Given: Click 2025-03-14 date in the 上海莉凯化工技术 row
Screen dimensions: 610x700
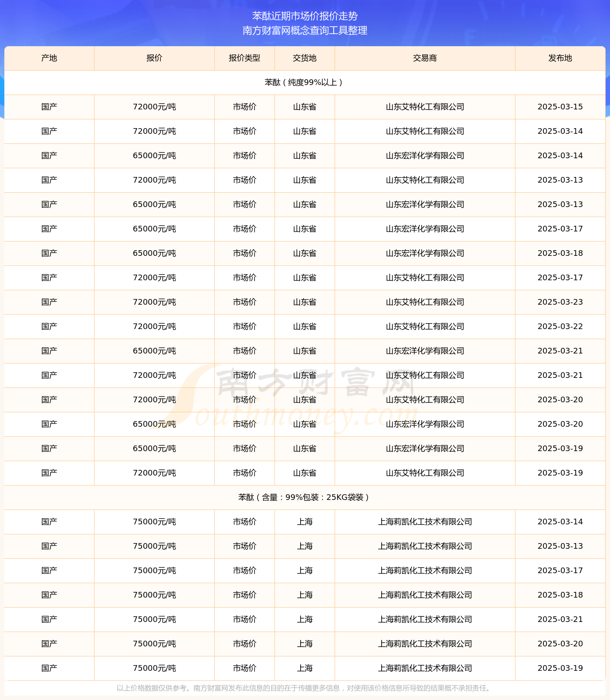Looking at the screenshot, I should (560, 522).
